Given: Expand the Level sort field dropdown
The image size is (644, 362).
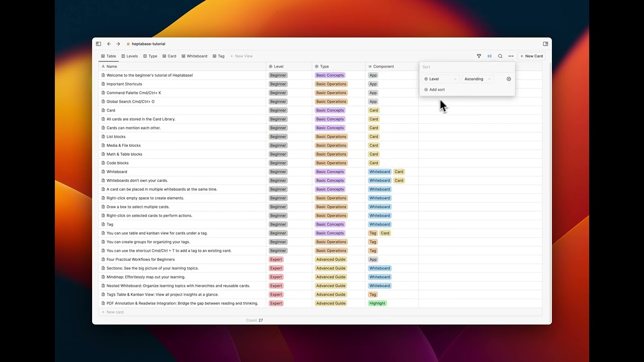Looking at the screenshot, I should [441, 79].
